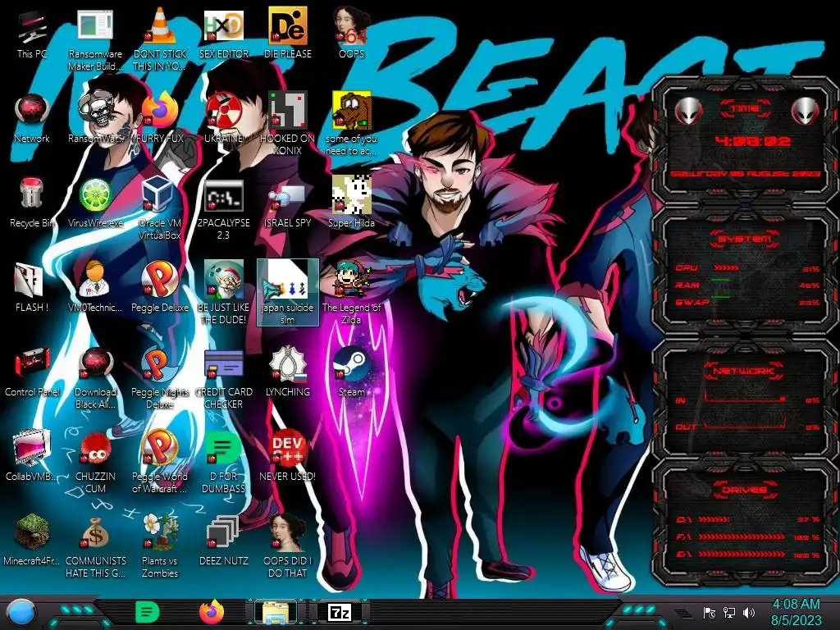The height and width of the screenshot is (630, 840).
Task: Launch Plants vs Zombies
Action: pyautogui.click(x=159, y=546)
